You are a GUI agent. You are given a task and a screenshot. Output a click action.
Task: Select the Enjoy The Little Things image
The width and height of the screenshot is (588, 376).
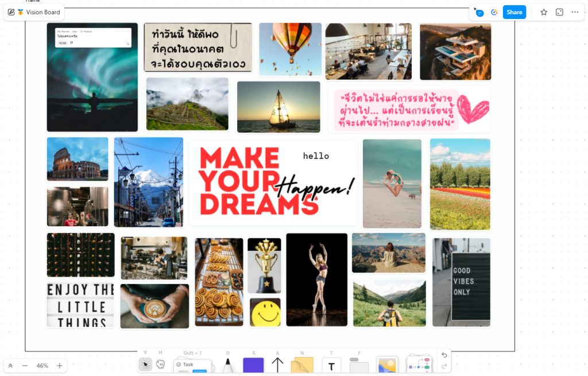tap(80, 305)
